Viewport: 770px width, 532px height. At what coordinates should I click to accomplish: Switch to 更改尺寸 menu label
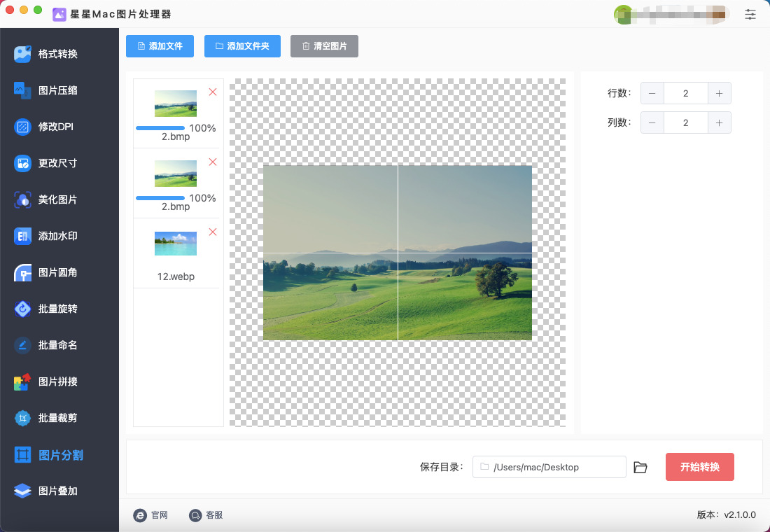pos(58,163)
